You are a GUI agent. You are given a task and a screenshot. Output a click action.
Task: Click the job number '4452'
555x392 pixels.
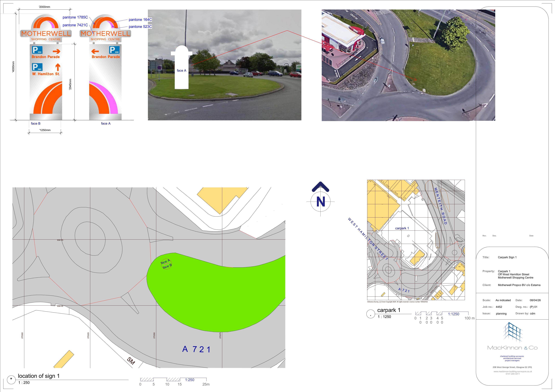coord(499,307)
